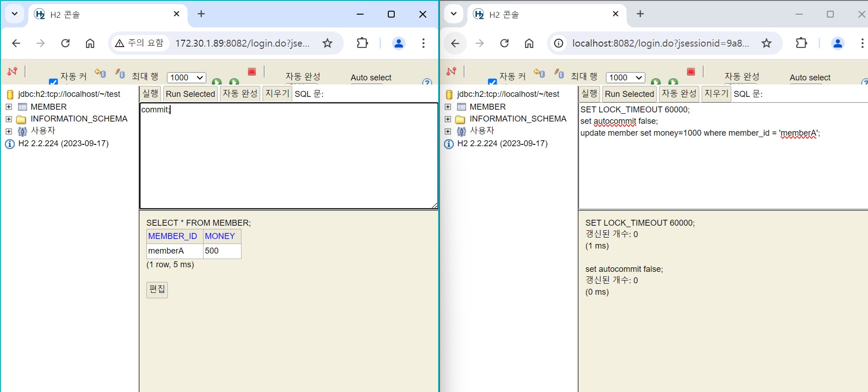The width and height of the screenshot is (868, 392).
Task: Click the 지우기 button in the left console
Action: [x=278, y=94]
